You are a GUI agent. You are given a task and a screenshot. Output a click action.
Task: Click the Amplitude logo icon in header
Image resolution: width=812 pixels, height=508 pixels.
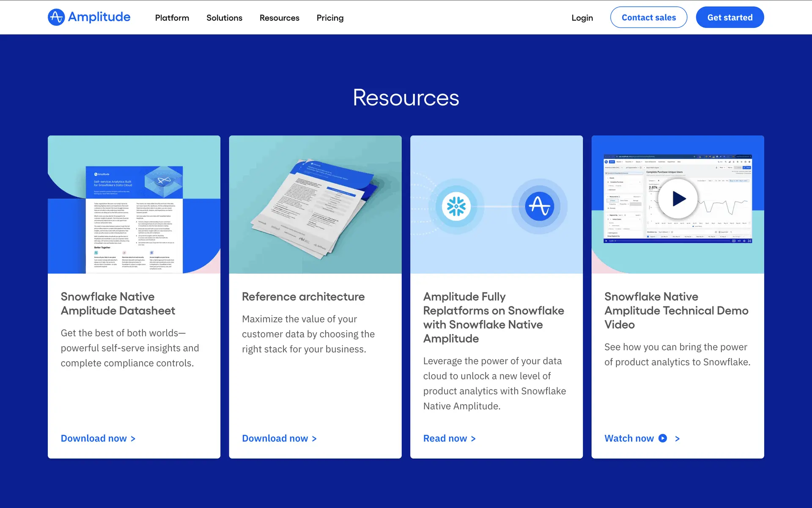click(x=56, y=17)
